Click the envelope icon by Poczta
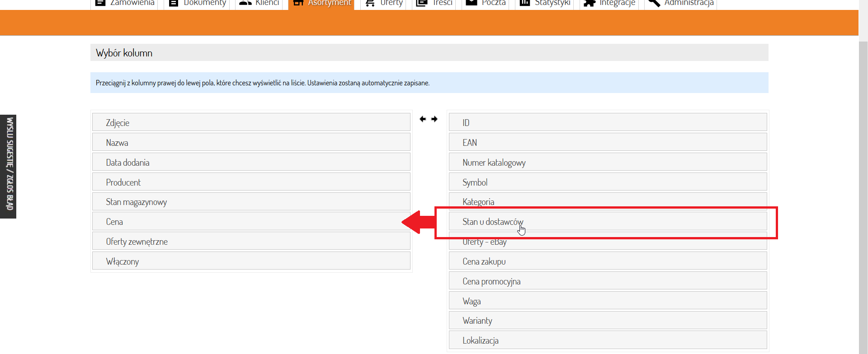 (x=471, y=3)
